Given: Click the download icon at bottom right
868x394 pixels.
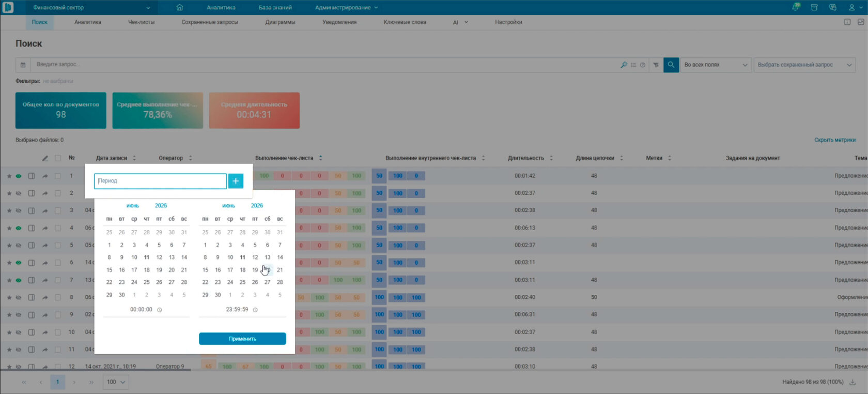Looking at the screenshot, I should pyautogui.click(x=853, y=382).
